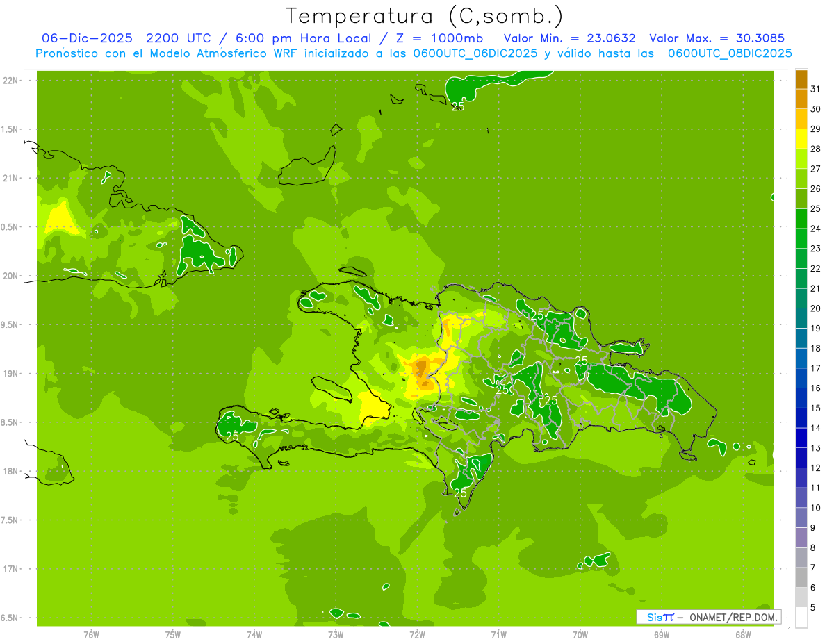Viewport: 834px width, 644px height.
Task: Click the purple legend swatch between 9 and 10
Action: coord(801,518)
